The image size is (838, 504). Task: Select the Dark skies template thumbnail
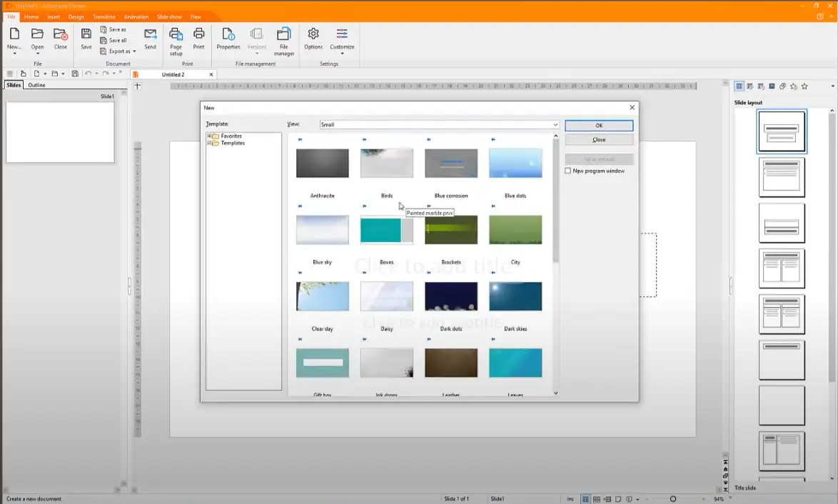pos(515,296)
